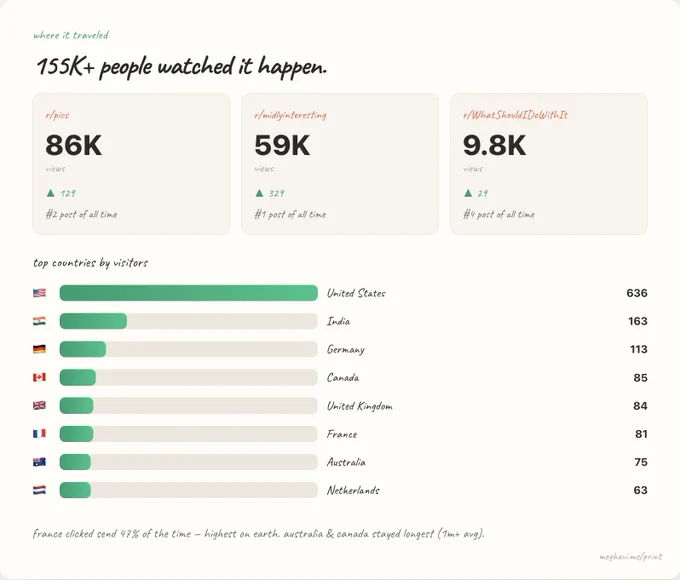Click the 'Australia' country label

(x=346, y=462)
